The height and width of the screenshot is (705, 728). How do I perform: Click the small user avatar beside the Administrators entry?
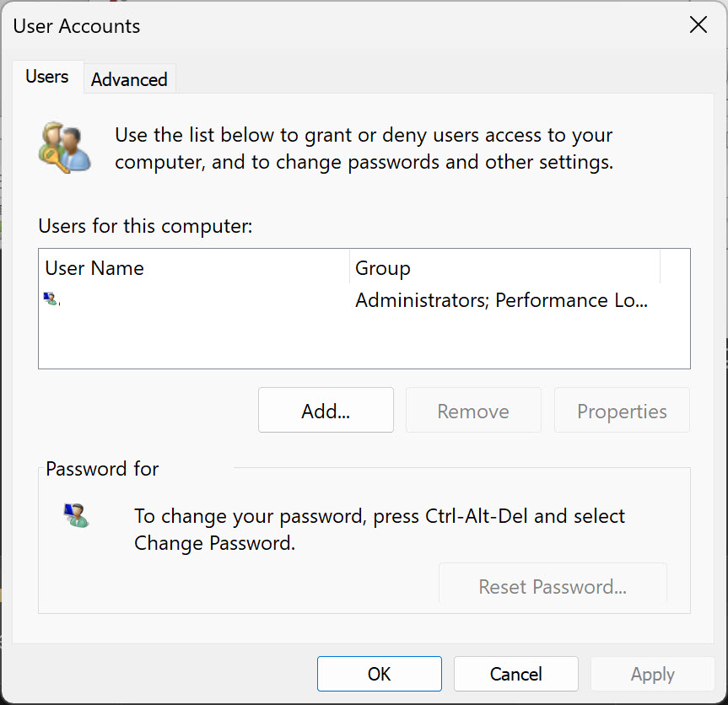coord(51,299)
